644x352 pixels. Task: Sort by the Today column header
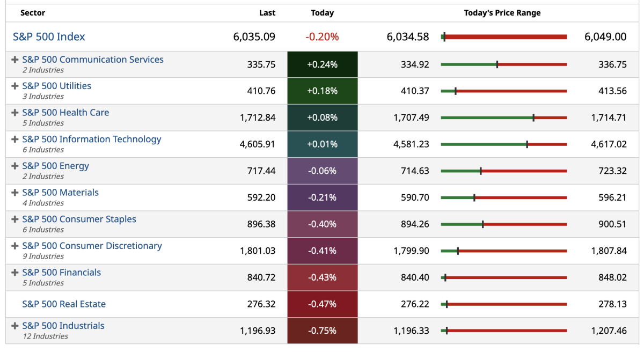point(322,13)
